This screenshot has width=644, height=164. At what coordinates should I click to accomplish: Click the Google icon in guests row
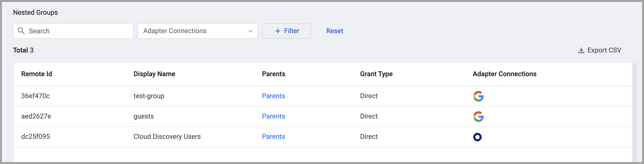point(478,116)
